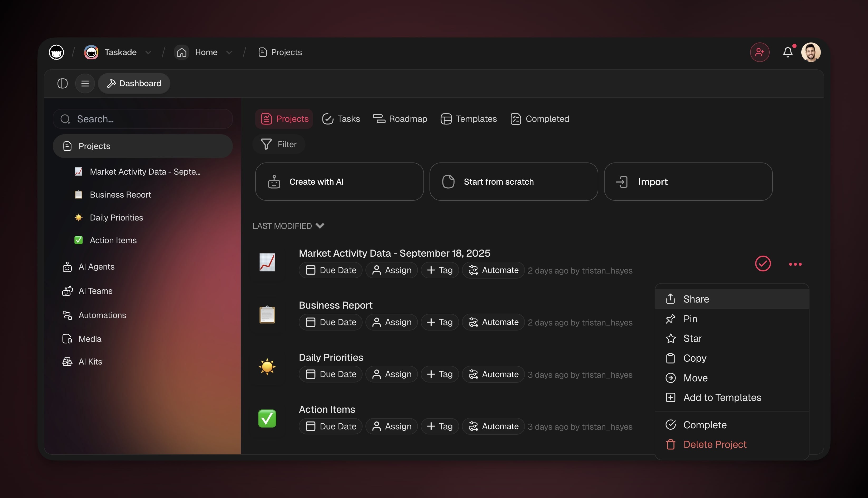This screenshot has width=868, height=498.
Task: Expand the Home folder dropdown
Action: (x=229, y=52)
